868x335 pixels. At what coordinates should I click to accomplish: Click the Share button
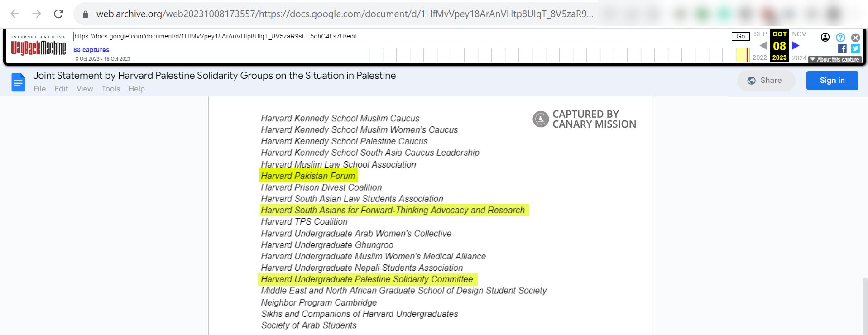766,81
